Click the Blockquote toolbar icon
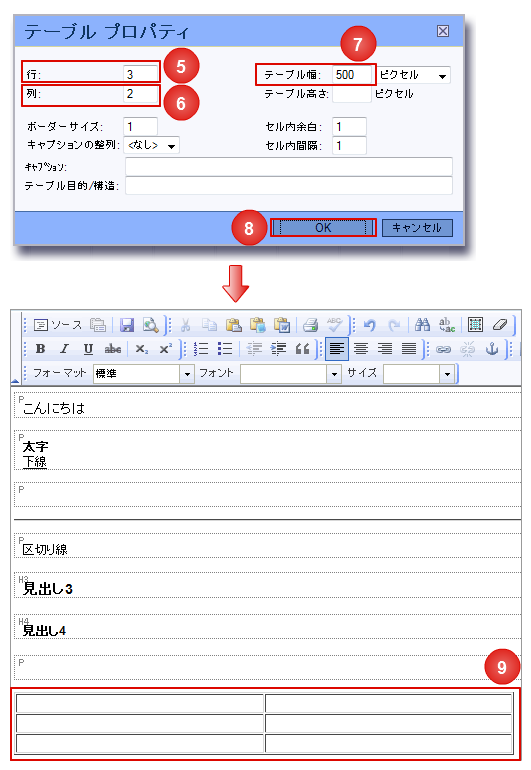 point(303,349)
